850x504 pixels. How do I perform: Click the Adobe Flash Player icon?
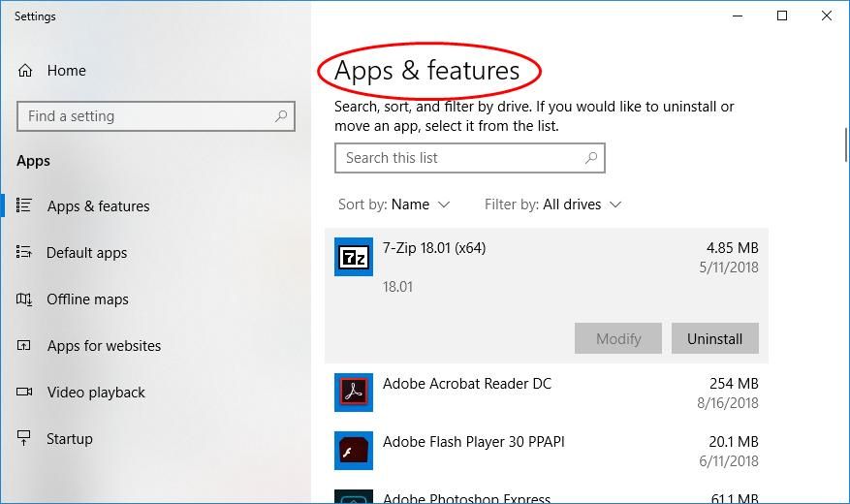pyautogui.click(x=353, y=451)
